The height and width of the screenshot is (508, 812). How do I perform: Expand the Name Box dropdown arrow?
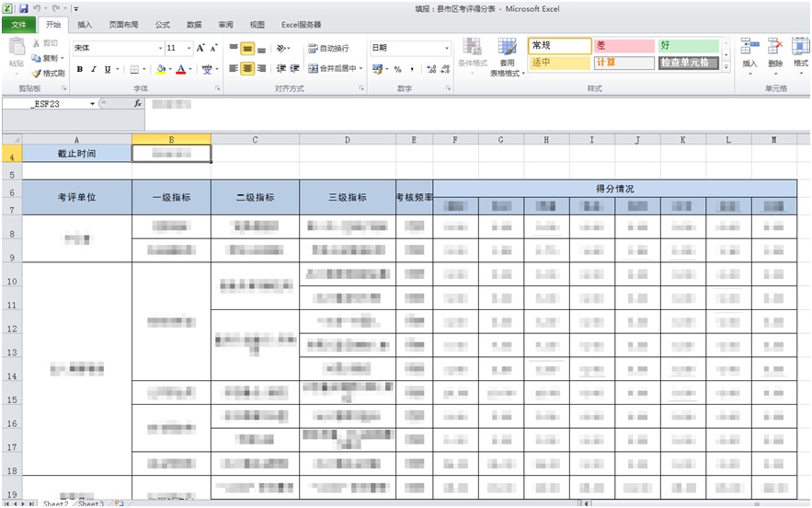(93, 104)
